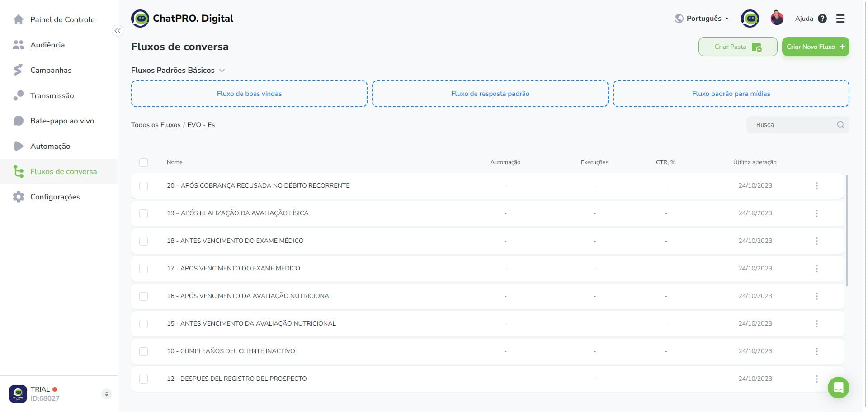
Task: Check the box for flow 16
Action: [x=144, y=296]
